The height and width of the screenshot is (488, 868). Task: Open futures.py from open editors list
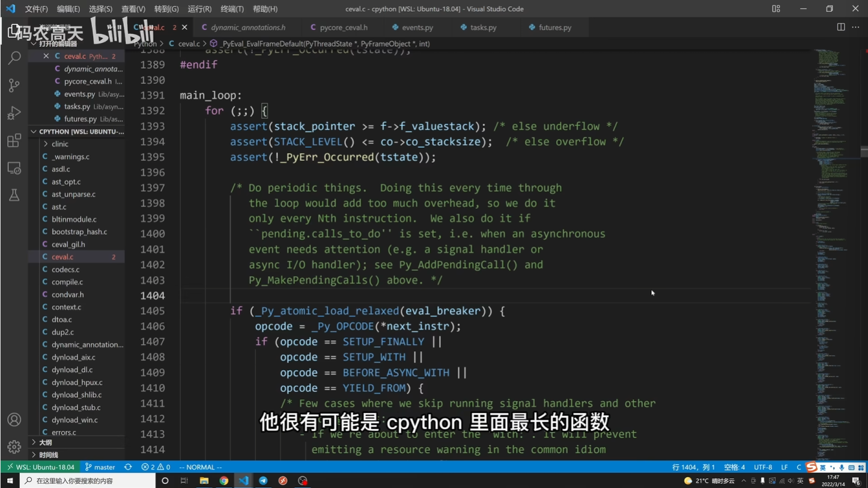[x=80, y=119]
